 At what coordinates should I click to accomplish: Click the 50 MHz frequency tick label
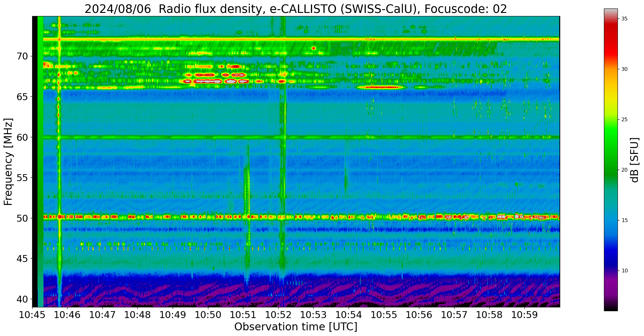click(22, 218)
